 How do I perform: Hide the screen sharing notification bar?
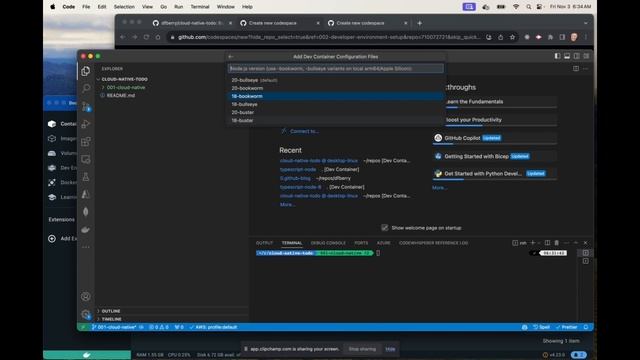(390, 349)
